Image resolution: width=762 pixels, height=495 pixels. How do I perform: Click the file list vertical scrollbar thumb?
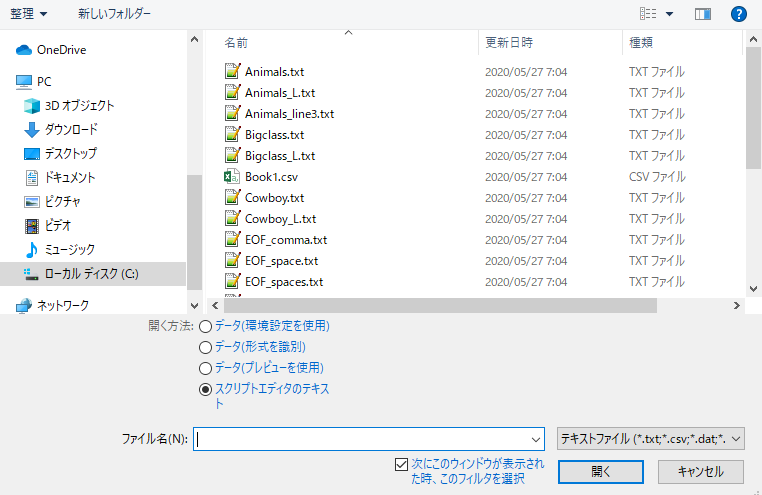coord(753,108)
